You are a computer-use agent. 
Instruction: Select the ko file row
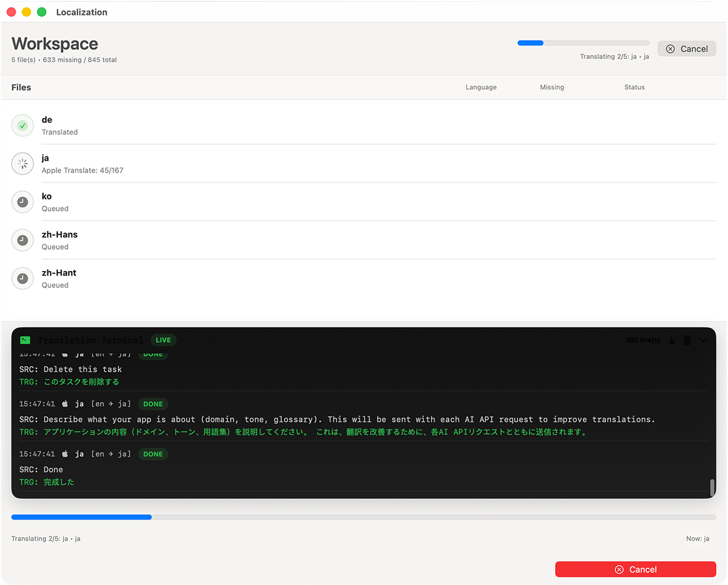pos(364,202)
